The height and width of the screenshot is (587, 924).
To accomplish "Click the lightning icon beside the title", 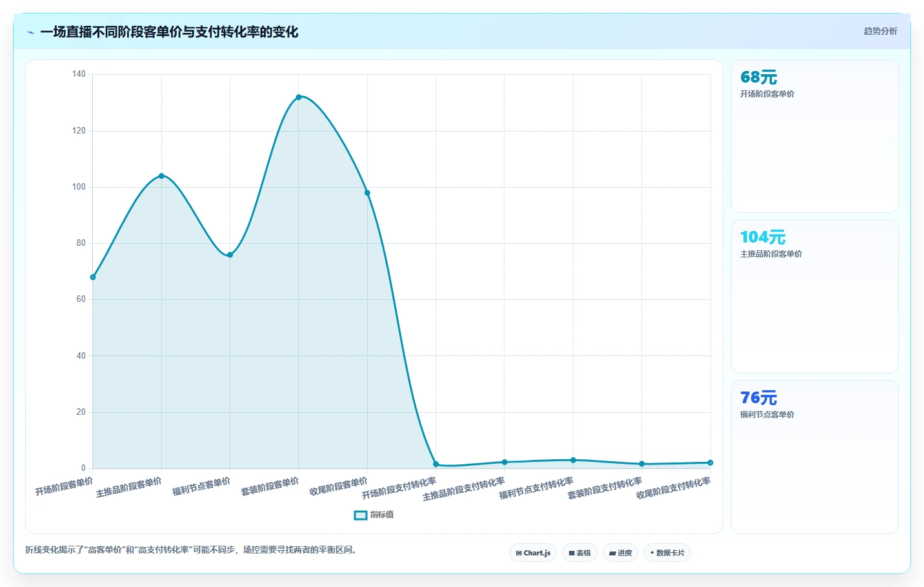I will point(30,32).
